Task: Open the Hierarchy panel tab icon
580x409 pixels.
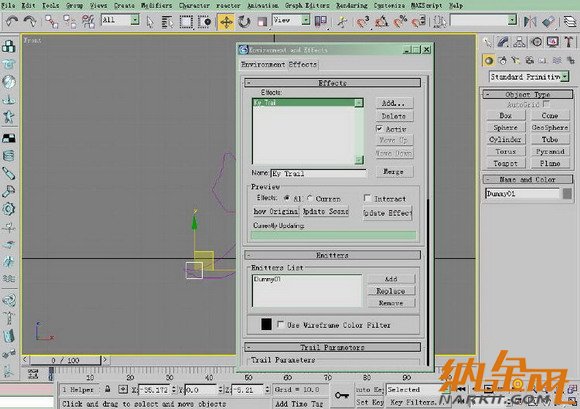Action: pyautogui.click(x=519, y=42)
